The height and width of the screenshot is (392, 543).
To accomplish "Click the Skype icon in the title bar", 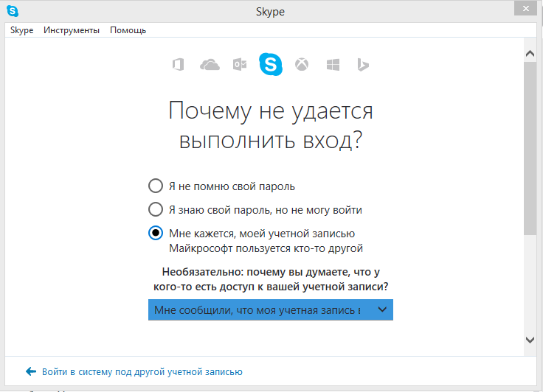I will coord(13,11).
